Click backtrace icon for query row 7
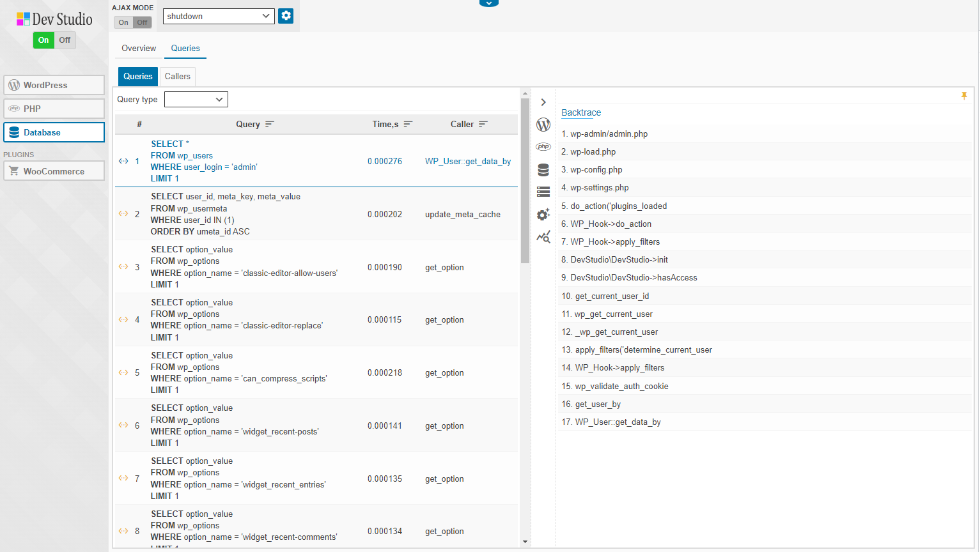The image size is (980, 552). tap(123, 478)
